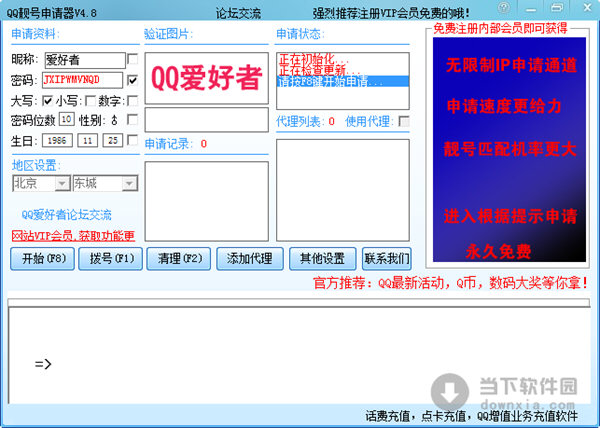Click 官方推荐 QQ最新活动 red link

click(x=450, y=283)
